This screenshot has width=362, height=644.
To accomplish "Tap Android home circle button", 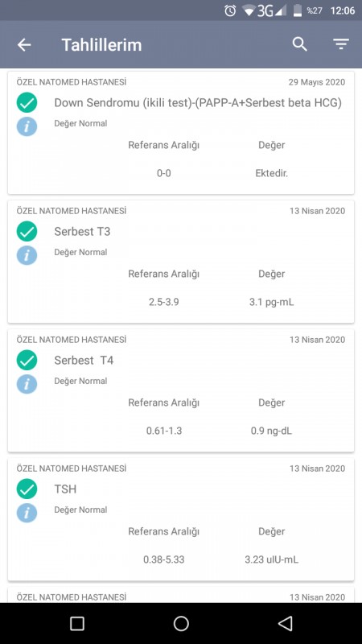I will tap(181, 623).
